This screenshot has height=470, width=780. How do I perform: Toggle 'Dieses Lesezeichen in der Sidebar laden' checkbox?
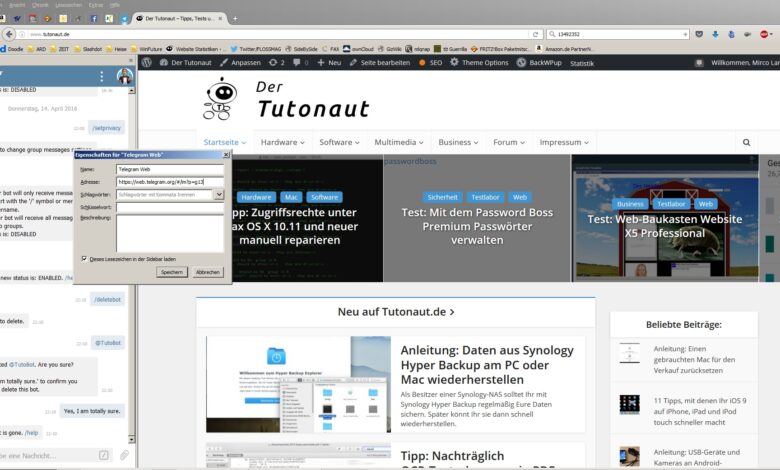[x=84, y=258]
